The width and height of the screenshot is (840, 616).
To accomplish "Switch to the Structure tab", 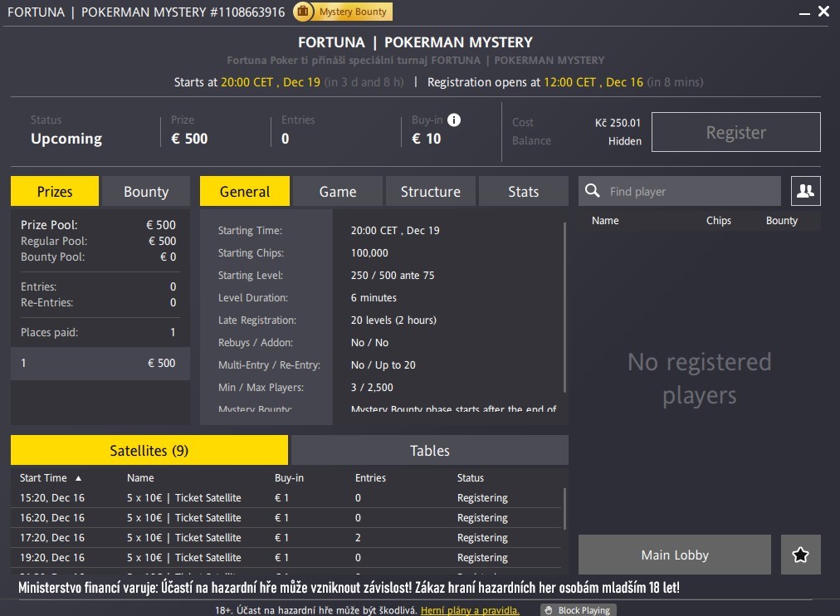I will [430, 191].
